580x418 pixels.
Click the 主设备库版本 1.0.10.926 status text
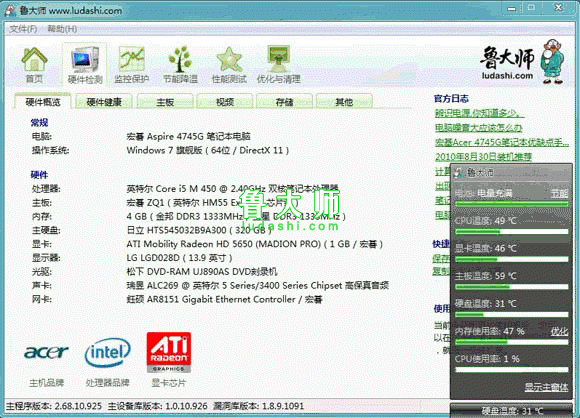tap(158, 406)
